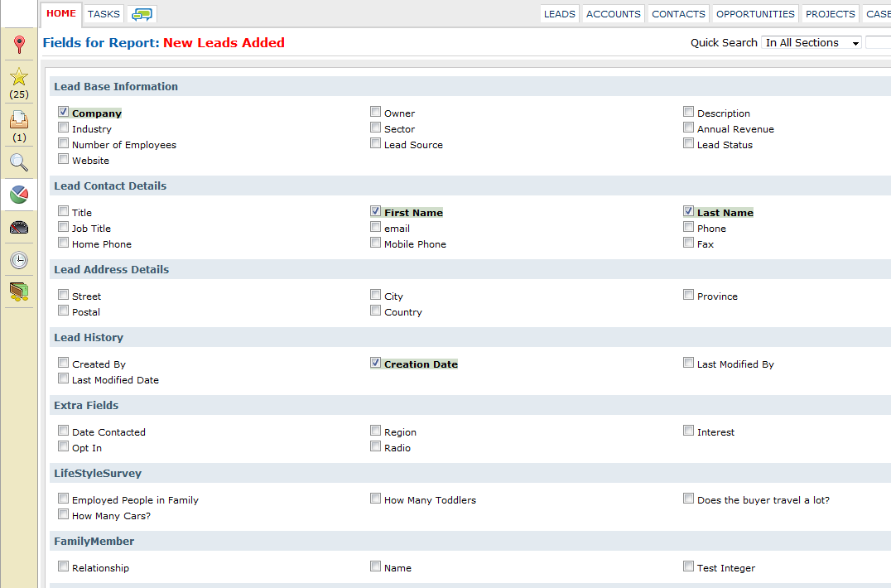Check the Last Modified By box
This screenshot has height=588, width=891.
[x=688, y=363]
